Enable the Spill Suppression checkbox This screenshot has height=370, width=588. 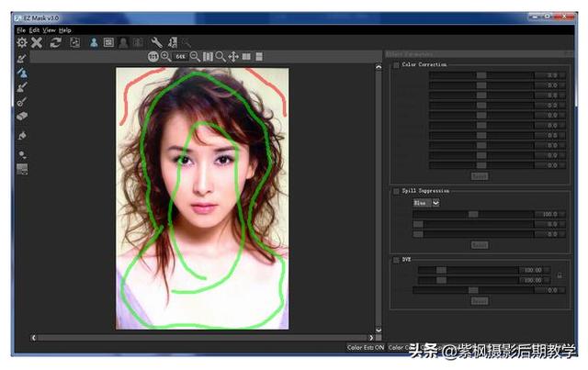[396, 191]
